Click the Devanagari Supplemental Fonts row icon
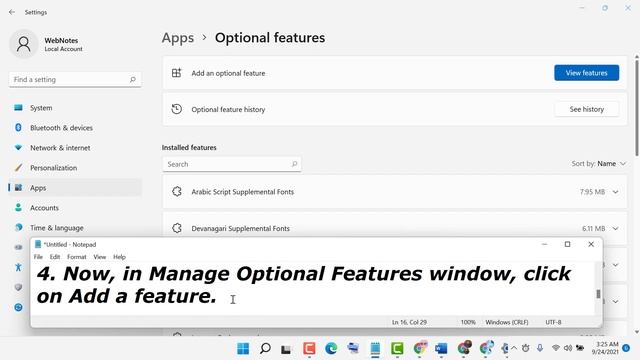The image size is (640, 360). coord(177,228)
